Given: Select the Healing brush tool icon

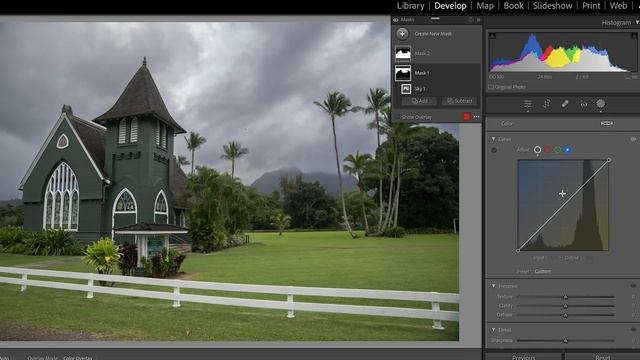Looking at the screenshot, I should pos(565,104).
